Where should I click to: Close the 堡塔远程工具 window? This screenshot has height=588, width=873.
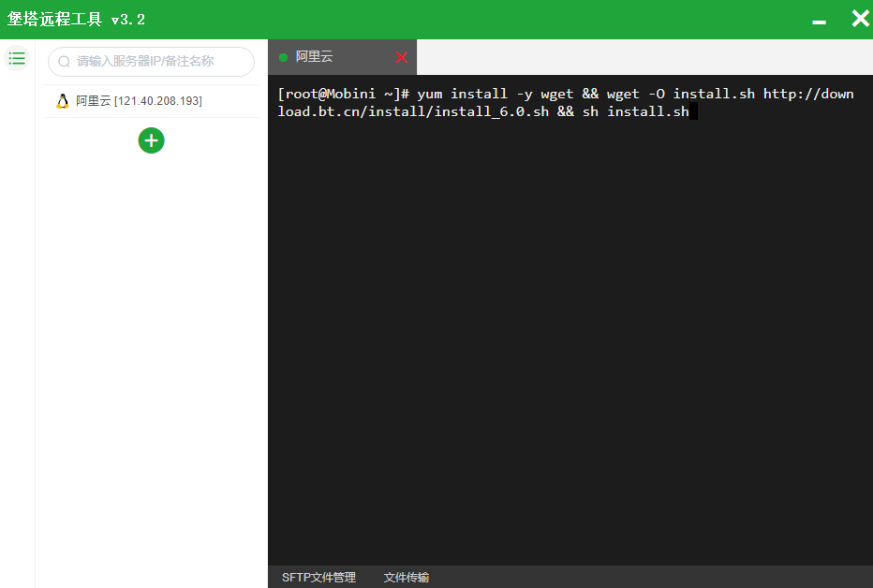860,19
